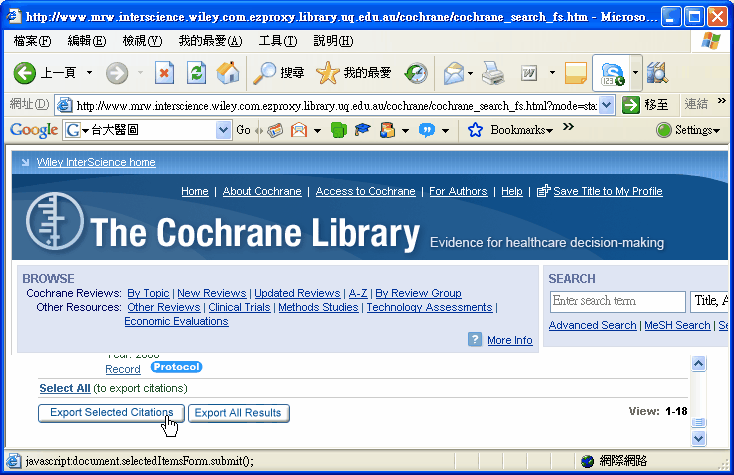The width and height of the screenshot is (734, 475).
Task: Refresh the page using the green arrows icon
Action: [197, 73]
